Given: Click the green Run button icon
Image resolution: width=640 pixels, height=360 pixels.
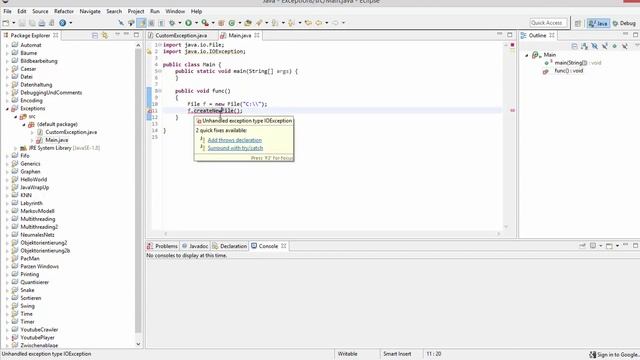Looking at the screenshot, I should coord(188,23).
